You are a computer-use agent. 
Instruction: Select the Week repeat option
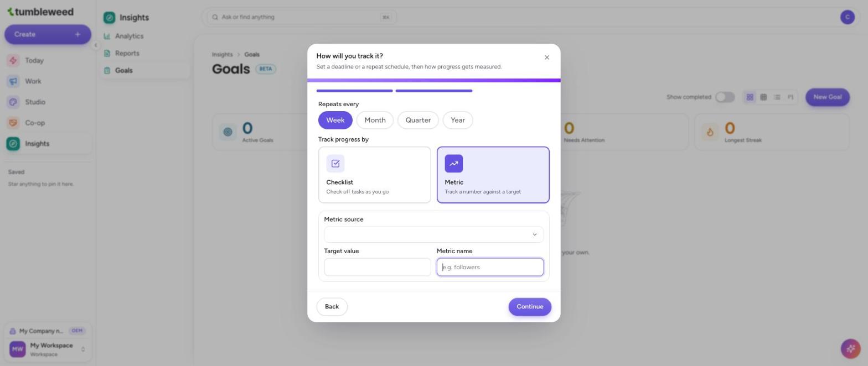pyautogui.click(x=335, y=121)
